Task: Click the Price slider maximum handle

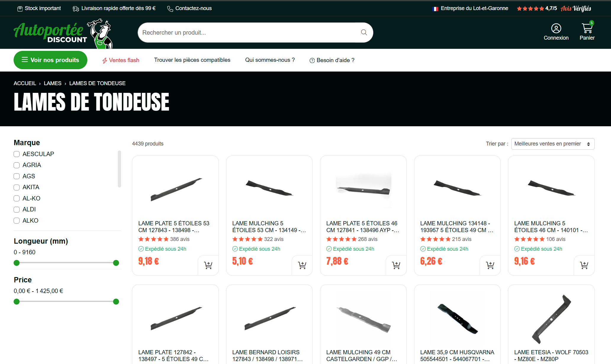Action: click(116, 302)
